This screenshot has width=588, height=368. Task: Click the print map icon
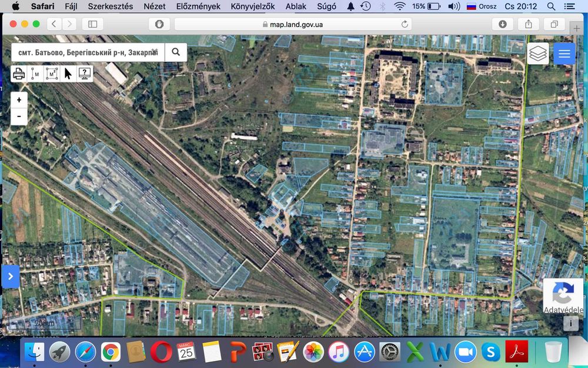(x=19, y=74)
